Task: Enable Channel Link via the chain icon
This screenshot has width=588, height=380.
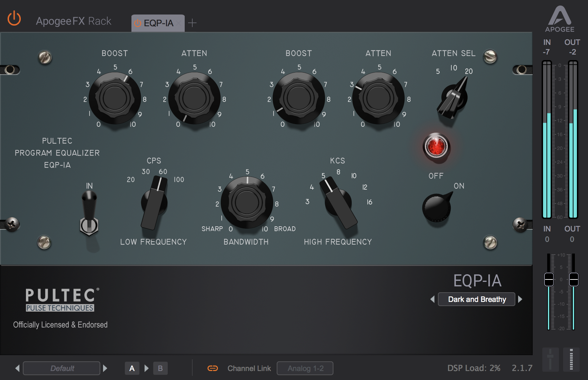Action: (x=213, y=368)
